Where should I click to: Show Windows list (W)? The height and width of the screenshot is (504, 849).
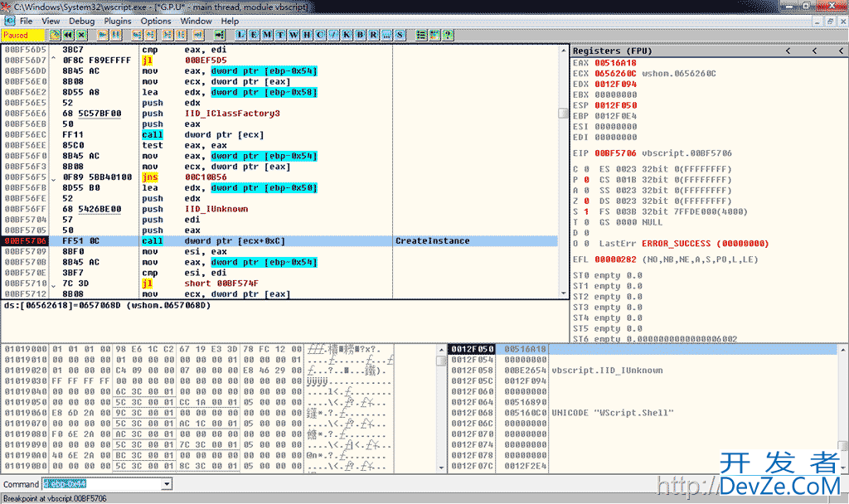point(294,35)
